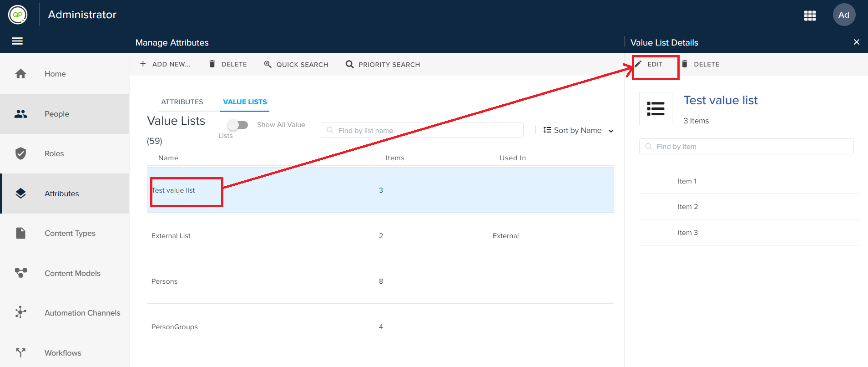This screenshot has width=868, height=367.
Task: Click the QP logo icon
Action: coord(18,15)
